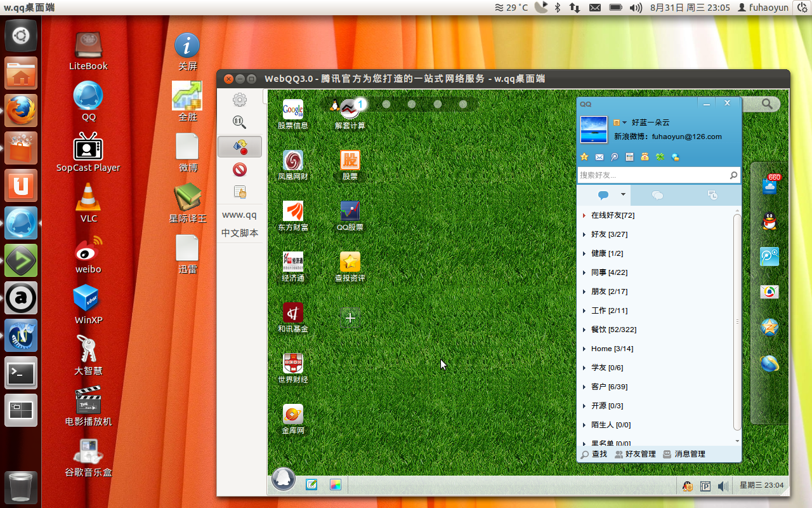Select www.qq entry in left sidebar
The height and width of the screenshot is (508, 812).
pos(240,215)
